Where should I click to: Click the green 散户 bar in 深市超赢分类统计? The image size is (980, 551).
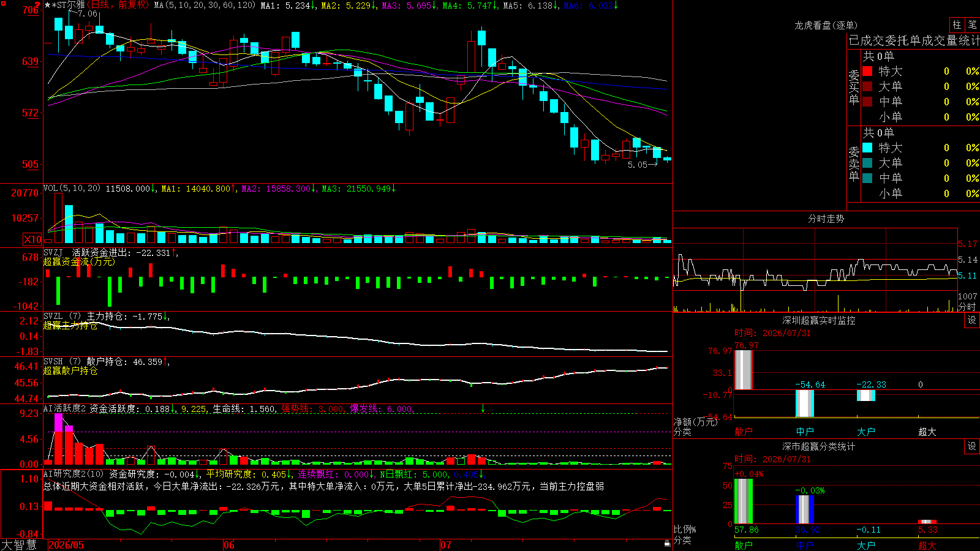click(744, 501)
